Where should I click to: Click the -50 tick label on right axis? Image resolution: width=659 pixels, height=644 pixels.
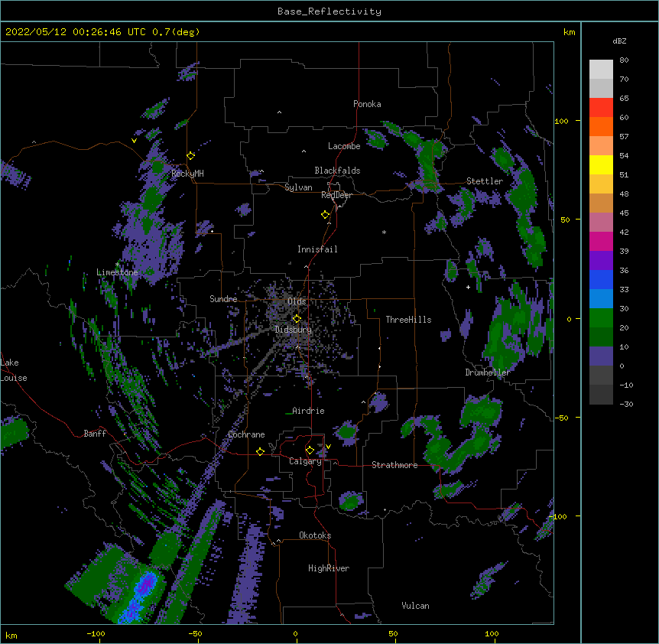561,418
